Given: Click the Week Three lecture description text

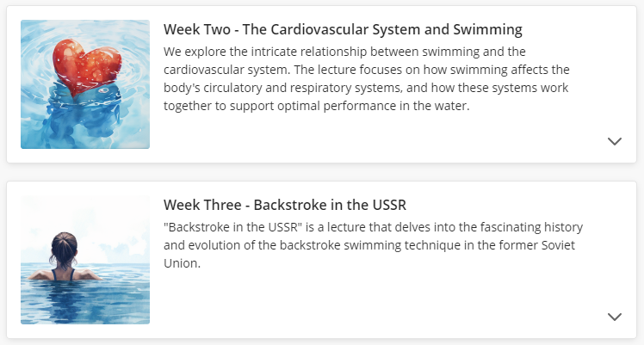Looking at the screenshot, I should pyautogui.click(x=374, y=245).
